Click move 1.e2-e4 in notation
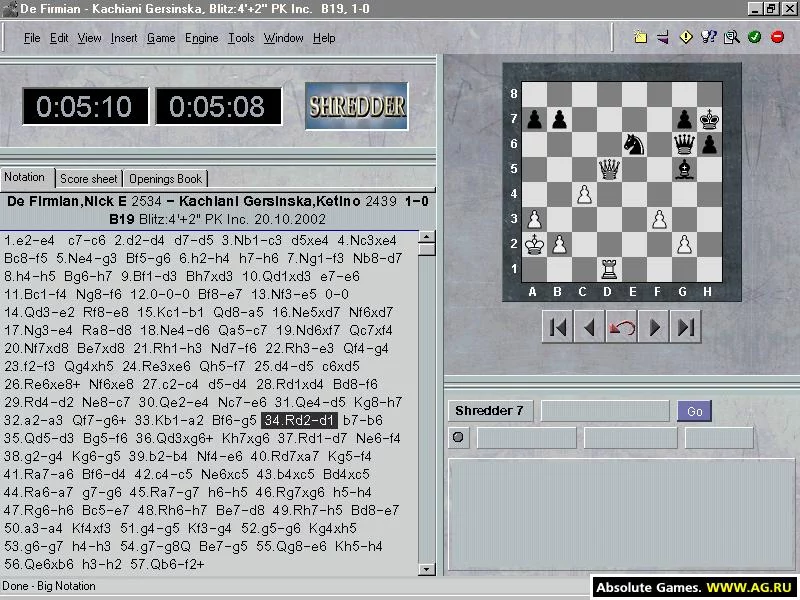 pos(30,240)
